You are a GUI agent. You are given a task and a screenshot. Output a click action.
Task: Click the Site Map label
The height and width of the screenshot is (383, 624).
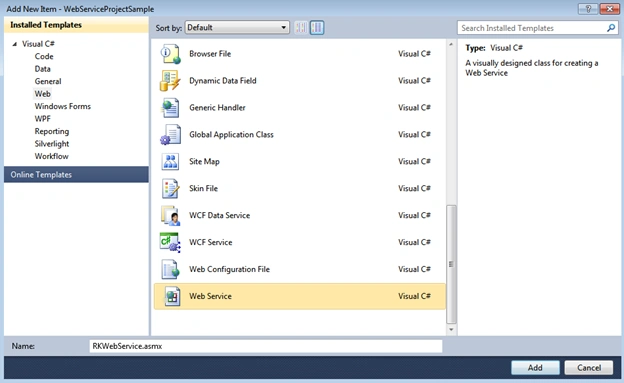(205, 162)
